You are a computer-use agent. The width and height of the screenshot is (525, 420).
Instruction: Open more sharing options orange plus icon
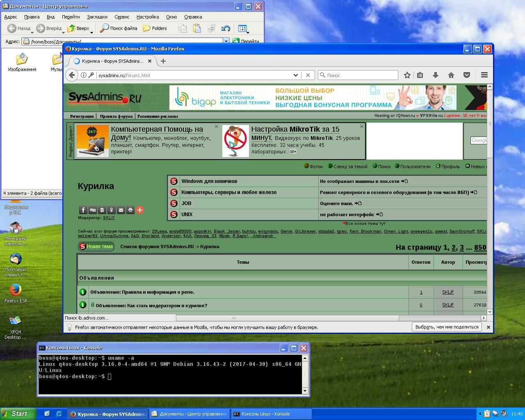[x=140, y=210]
